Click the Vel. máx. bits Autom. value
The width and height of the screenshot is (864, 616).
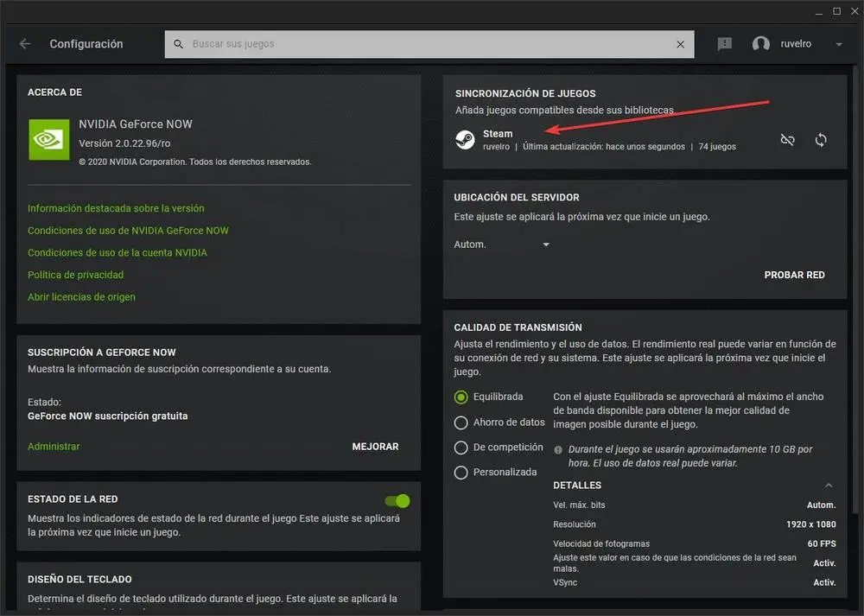pyautogui.click(x=821, y=505)
